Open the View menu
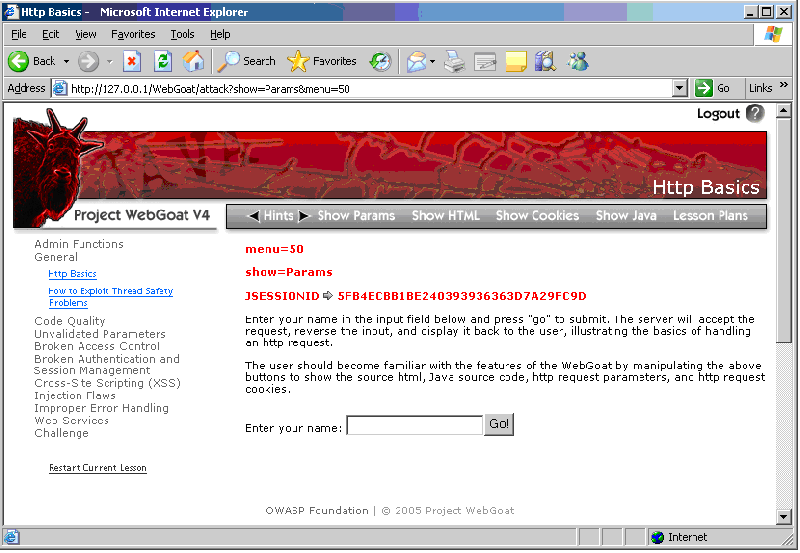The height and width of the screenshot is (553, 800). (86, 34)
